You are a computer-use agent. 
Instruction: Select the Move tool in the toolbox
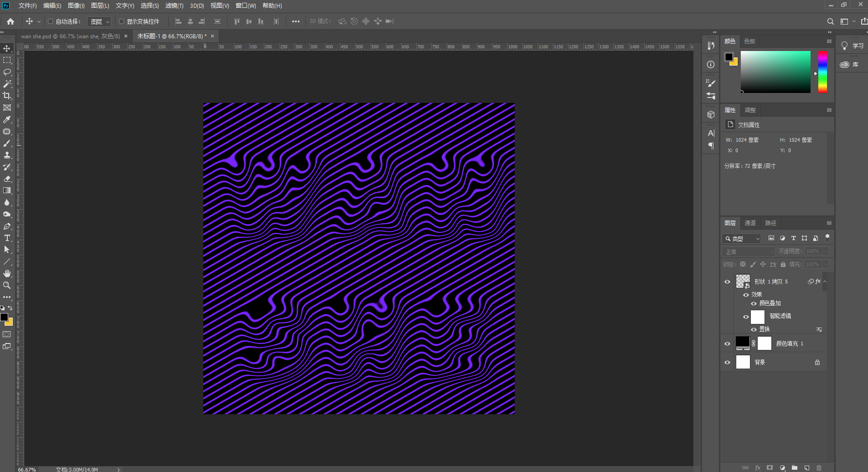point(7,48)
